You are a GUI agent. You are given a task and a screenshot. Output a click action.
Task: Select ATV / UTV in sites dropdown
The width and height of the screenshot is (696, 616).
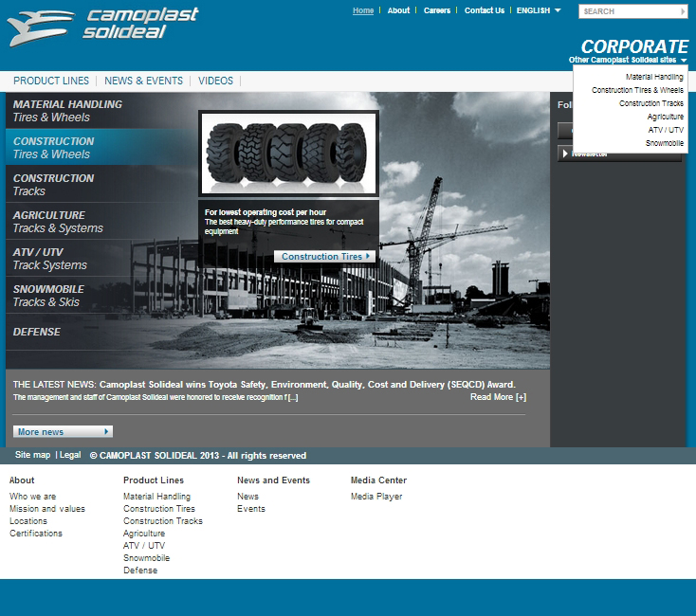coord(666,130)
